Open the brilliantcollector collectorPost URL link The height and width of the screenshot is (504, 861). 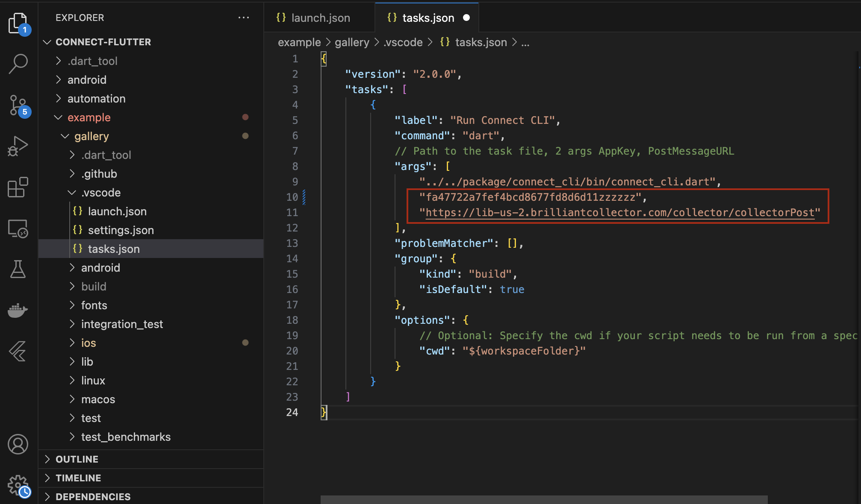coord(620,213)
